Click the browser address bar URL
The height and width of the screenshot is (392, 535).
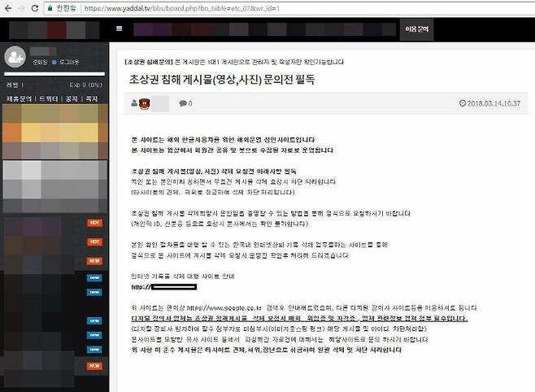pyautogui.click(x=182, y=8)
